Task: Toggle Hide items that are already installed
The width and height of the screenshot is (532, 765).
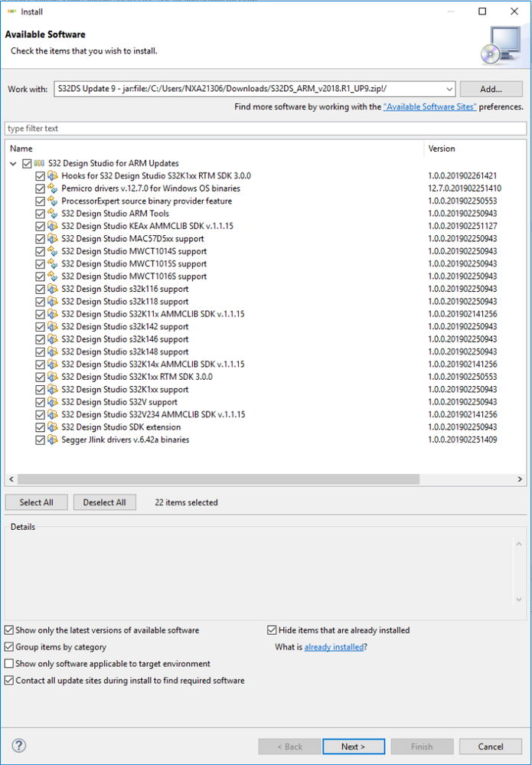Action: tap(272, 630)
